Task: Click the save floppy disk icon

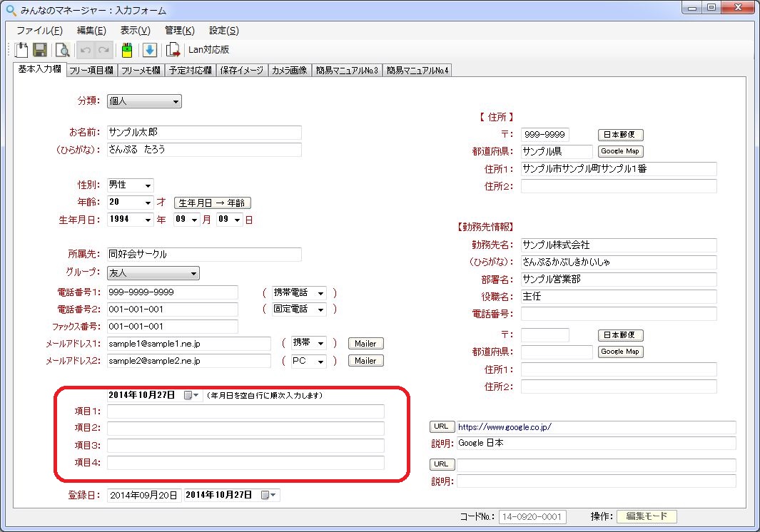Action: (40, 50)
